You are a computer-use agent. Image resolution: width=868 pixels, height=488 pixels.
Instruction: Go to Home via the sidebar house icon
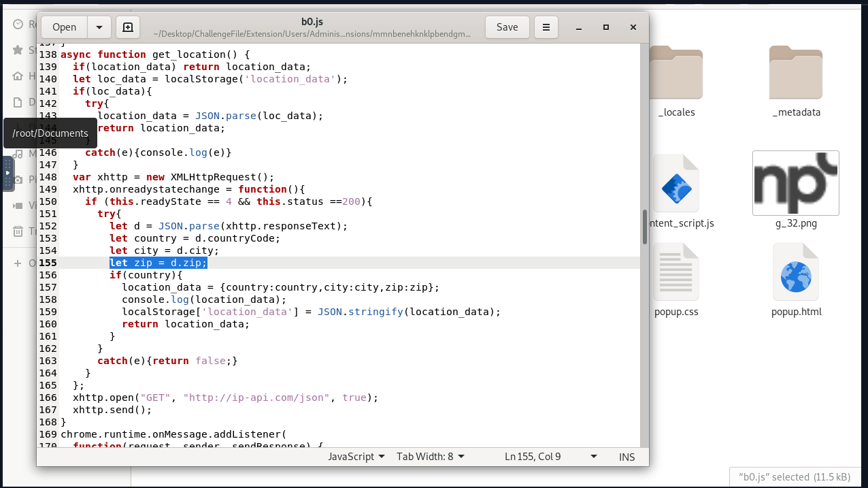[18, 76]
